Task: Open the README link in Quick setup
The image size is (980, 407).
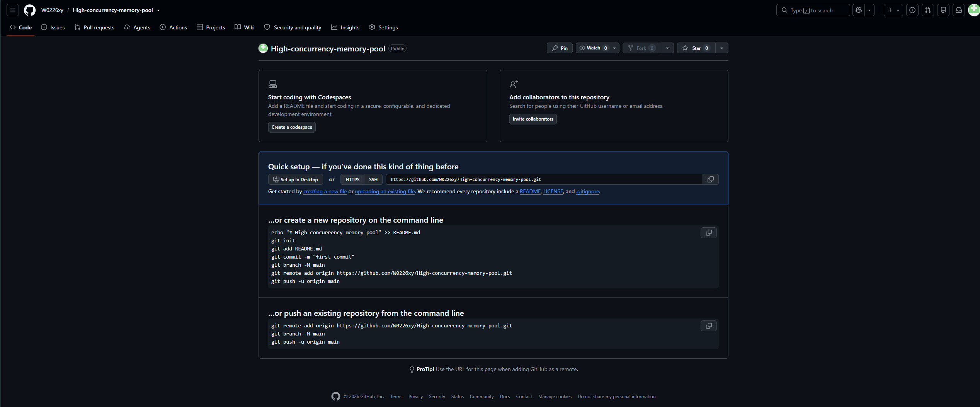Action: pyautogui.click(x=530, y=192)
